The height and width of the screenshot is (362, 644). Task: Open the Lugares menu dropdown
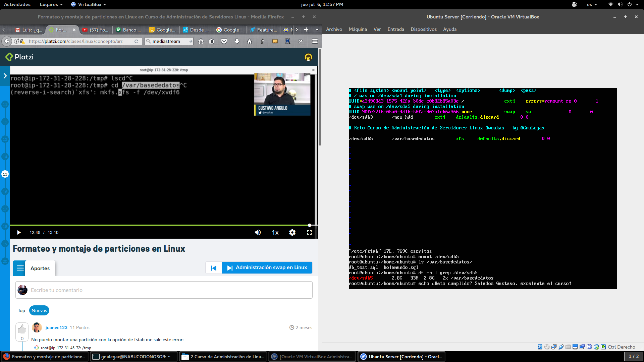tap(51, 4)
